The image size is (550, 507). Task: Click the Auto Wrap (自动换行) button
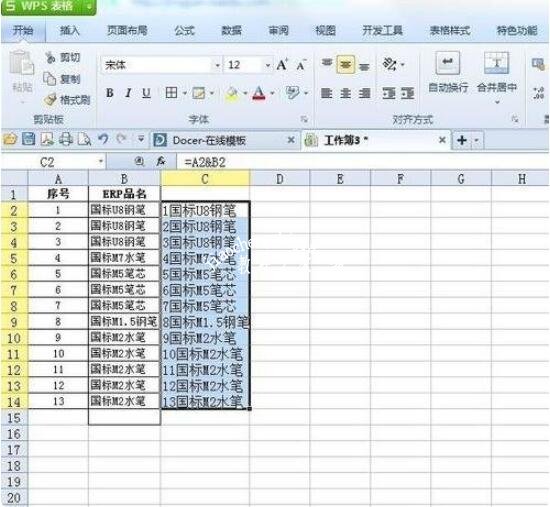[448, 73]
